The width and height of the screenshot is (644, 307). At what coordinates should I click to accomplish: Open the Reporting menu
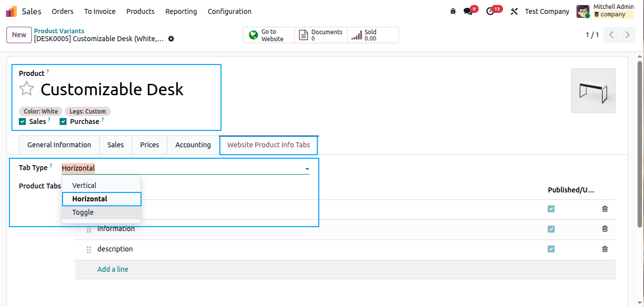point(181,11)
